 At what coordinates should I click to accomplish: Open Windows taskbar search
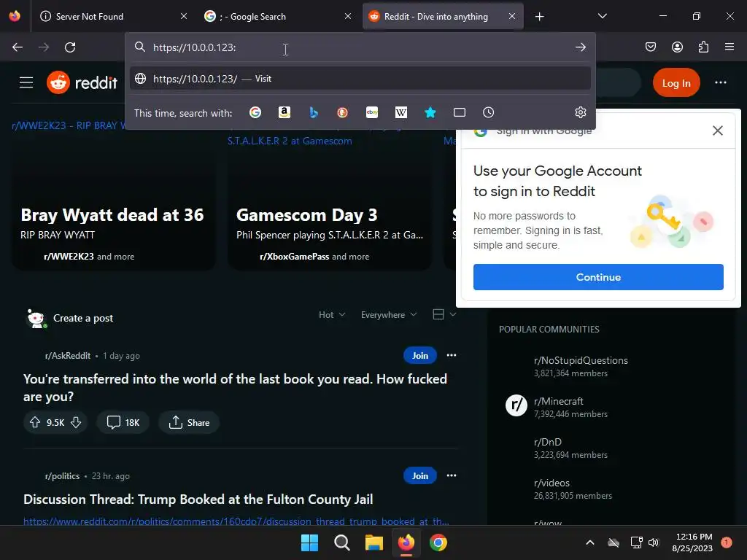[x=342, y=542]
